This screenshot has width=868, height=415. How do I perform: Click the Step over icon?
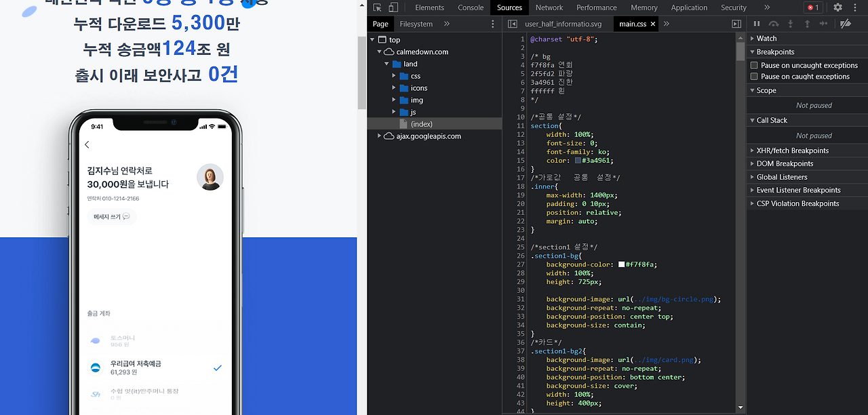pyautogui.click(x=773, y=24)
